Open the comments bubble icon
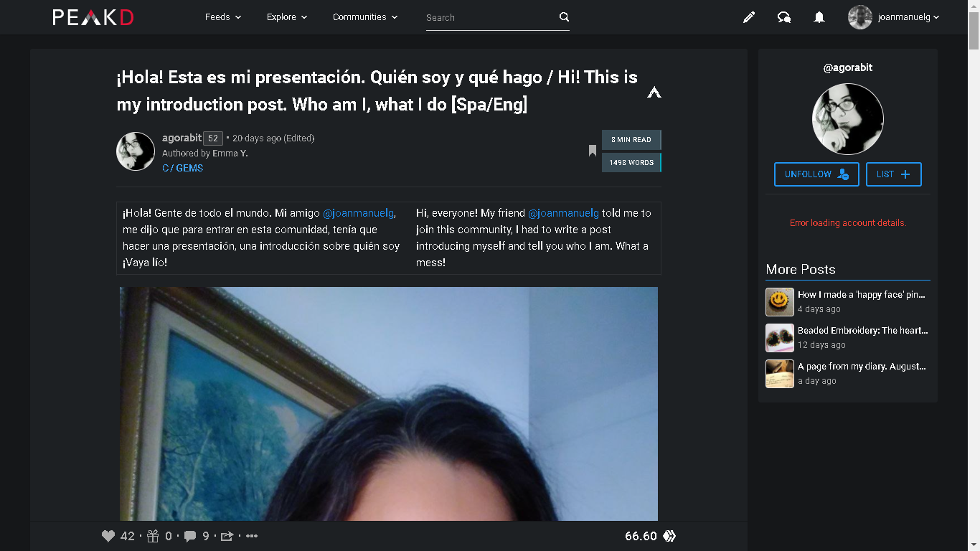This screenshot has width=980, height=551. click(190, 536)
